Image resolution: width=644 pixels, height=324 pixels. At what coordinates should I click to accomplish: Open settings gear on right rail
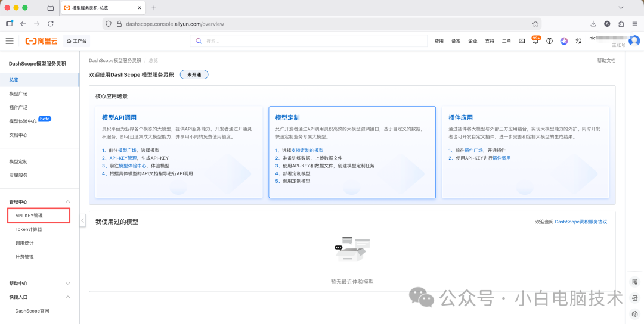[634, 314]
